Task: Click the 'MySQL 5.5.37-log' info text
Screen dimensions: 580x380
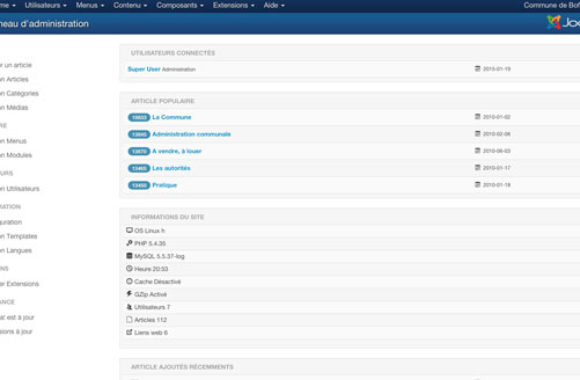Action: tap(159, 256)
